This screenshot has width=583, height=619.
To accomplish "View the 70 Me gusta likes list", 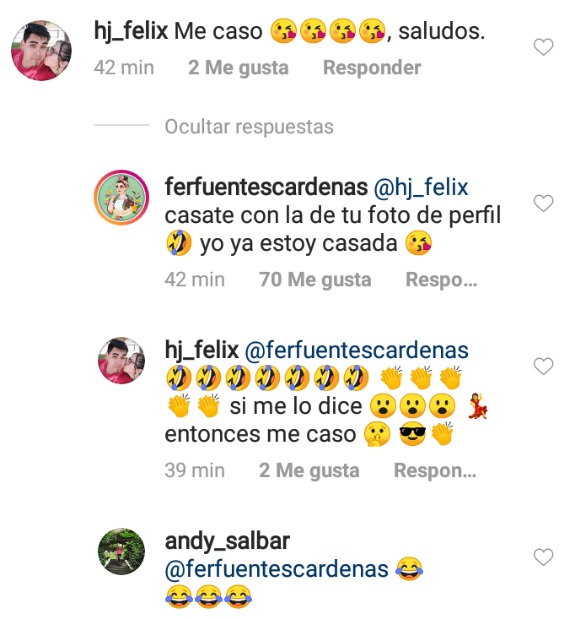I will click(315, 279).
